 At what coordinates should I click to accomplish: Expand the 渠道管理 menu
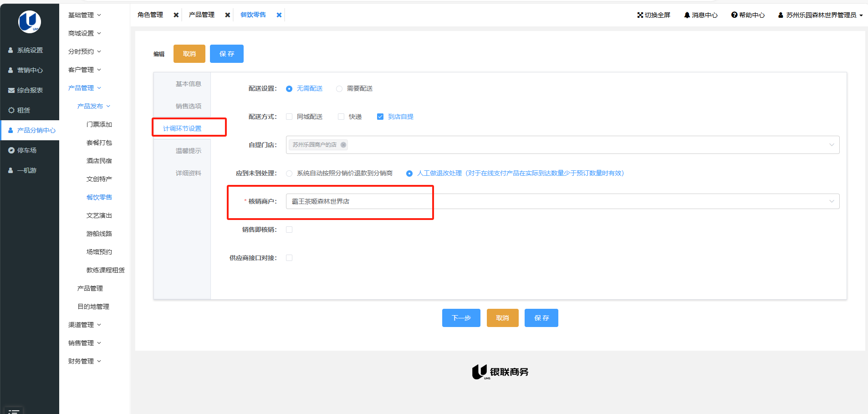tap(85, 325)
